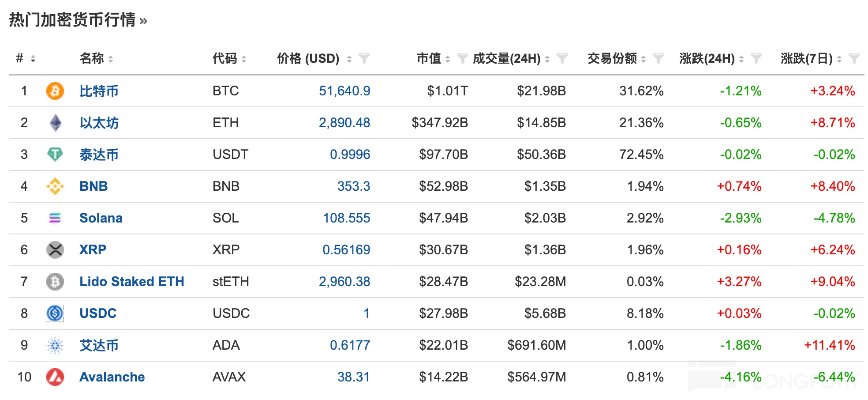The image size is (868, 400).
Task: Click the Cardano dotted logo icon
Action: (55, 345)
